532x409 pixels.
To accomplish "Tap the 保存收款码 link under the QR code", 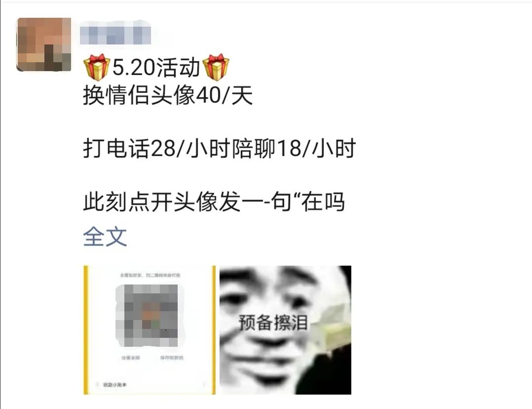I will tap(172, 358).
